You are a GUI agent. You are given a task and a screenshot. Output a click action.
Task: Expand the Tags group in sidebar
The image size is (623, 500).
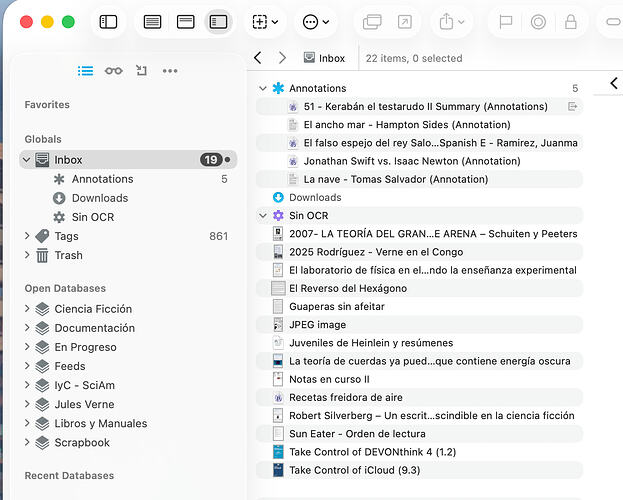point(27,237)
